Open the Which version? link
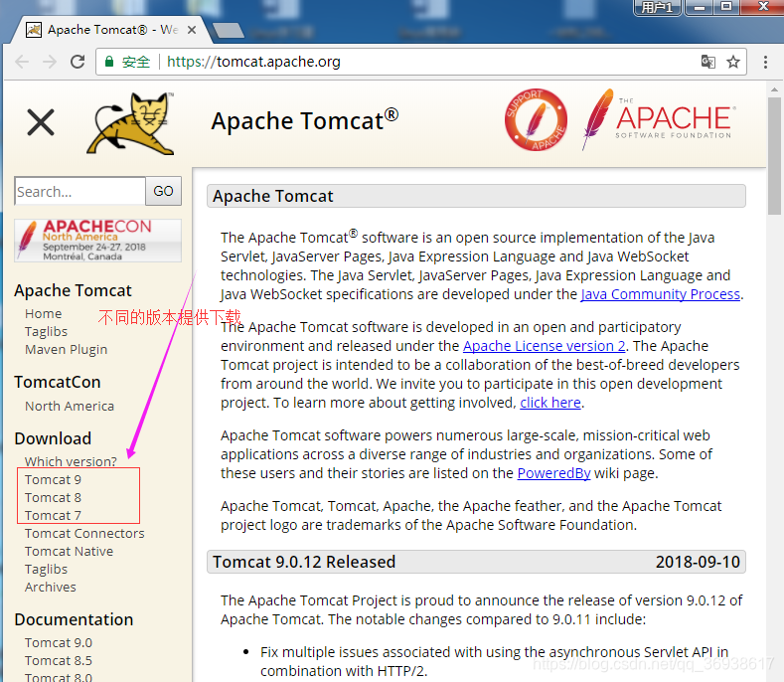 click(71, 461)
